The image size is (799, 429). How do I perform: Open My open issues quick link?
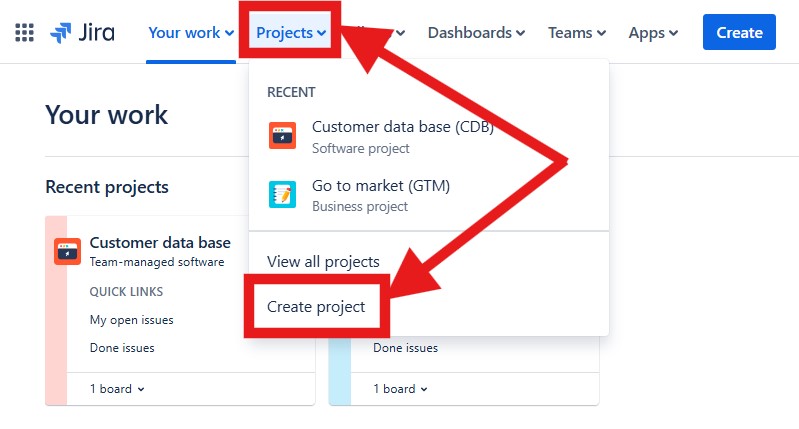click(x=132, y=320)
